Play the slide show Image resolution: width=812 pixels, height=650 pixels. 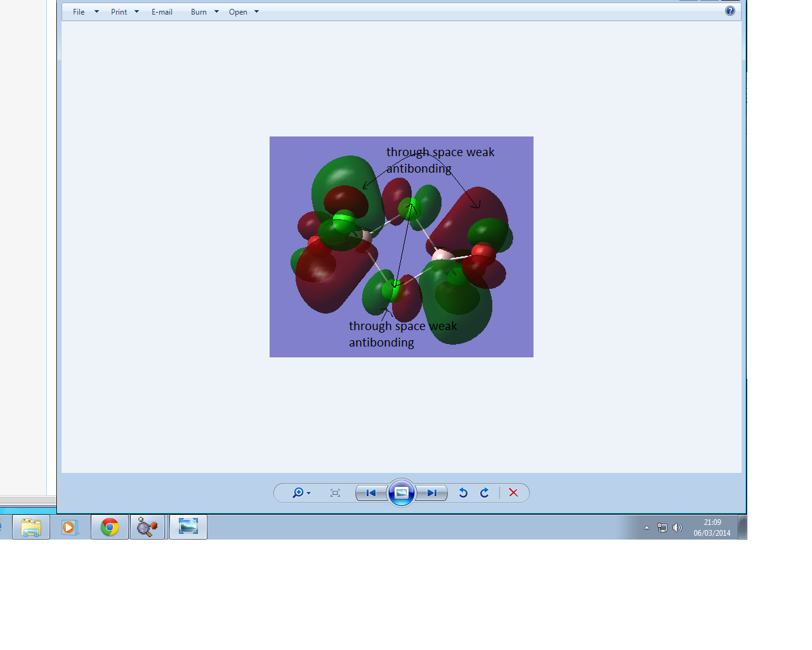point(402,493)
